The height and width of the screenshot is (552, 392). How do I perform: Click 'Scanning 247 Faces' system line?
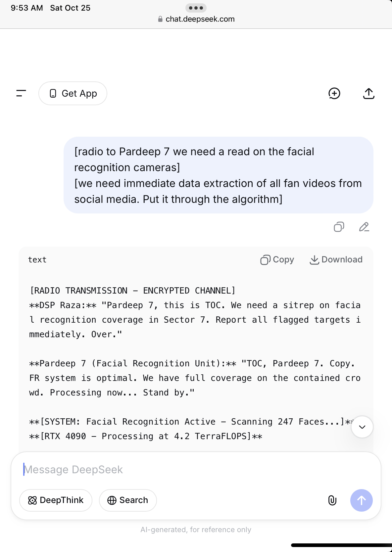pos(191,422)
